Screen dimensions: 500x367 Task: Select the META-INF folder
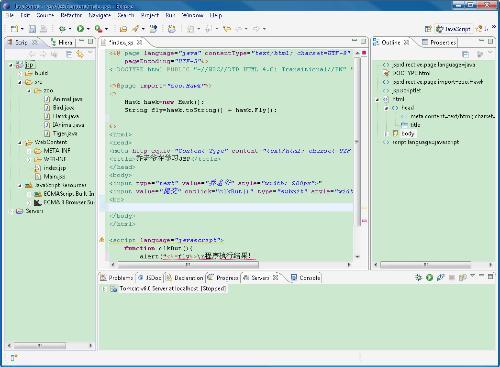coord(52,151)
